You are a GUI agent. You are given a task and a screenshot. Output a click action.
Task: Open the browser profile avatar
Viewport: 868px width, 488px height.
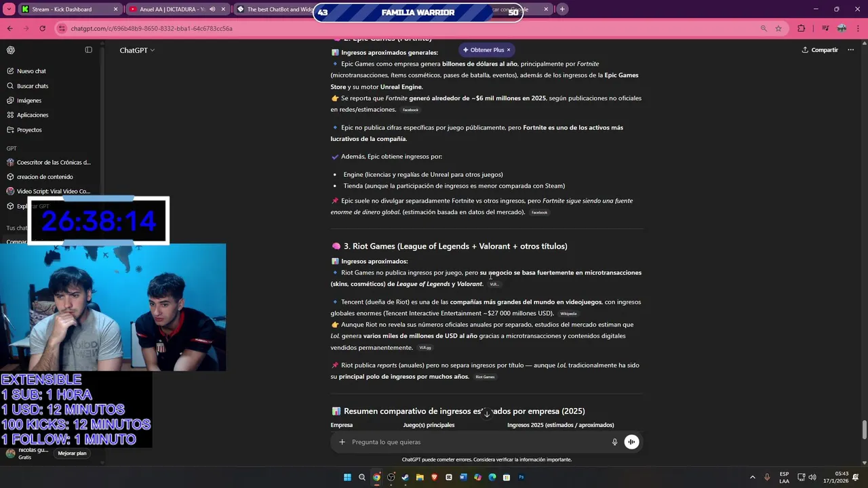click(842, 28)
